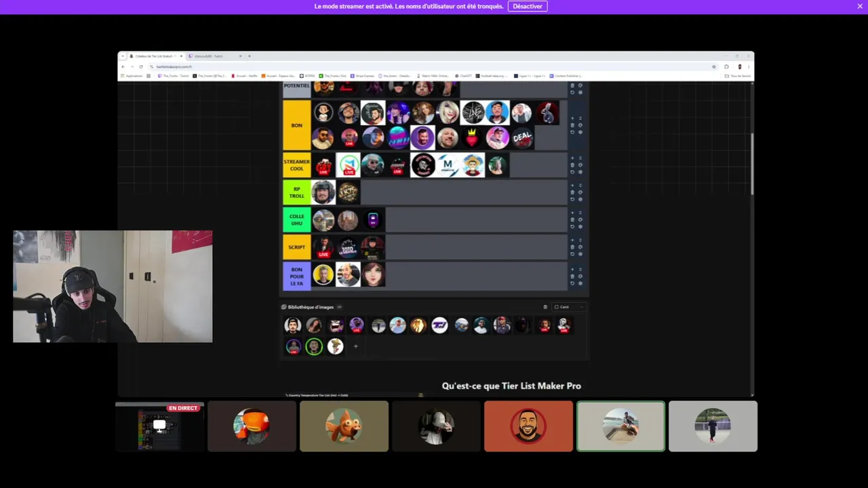Add new image with the plus button
The width and height of the screenshot is (868, 488).
[x=355, y=346]
